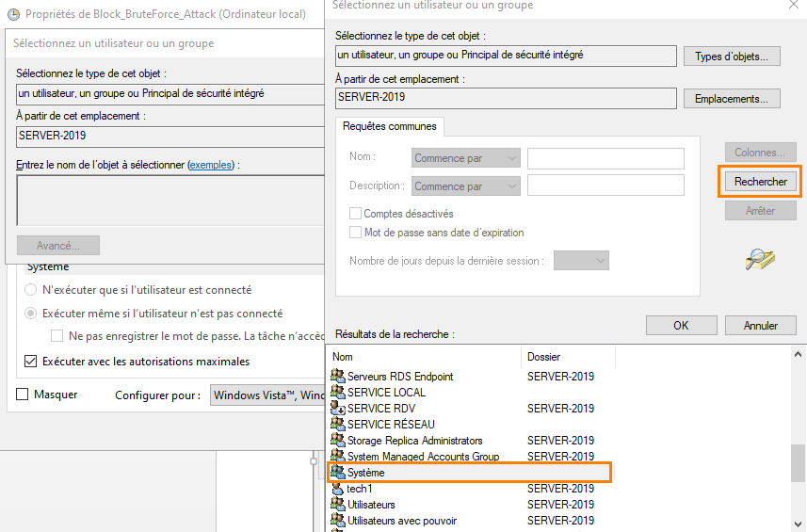Select the System Managed Accounts Group icon

point(339,457)
